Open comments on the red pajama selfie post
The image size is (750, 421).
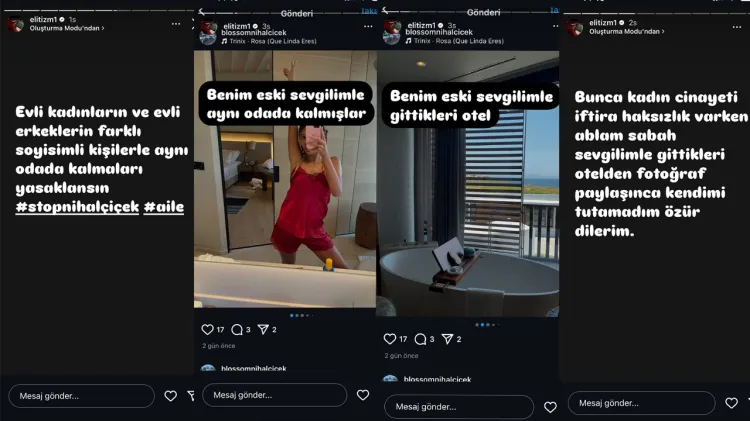[x=237, y=329]
